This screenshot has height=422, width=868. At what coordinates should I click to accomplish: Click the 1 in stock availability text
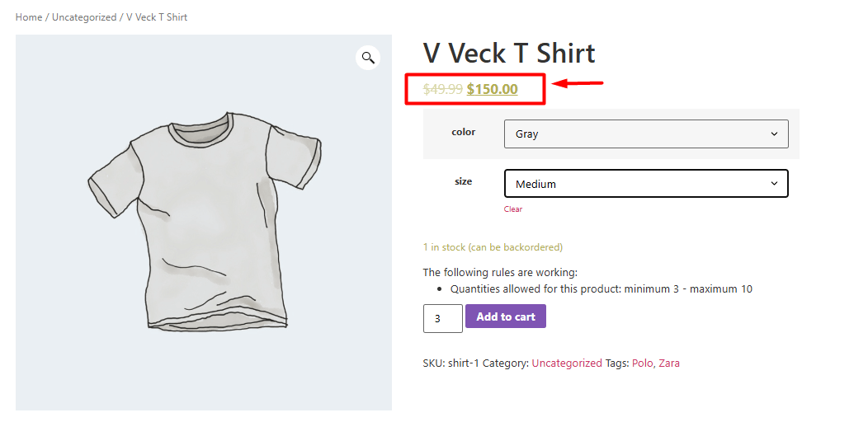click(493, 247)
